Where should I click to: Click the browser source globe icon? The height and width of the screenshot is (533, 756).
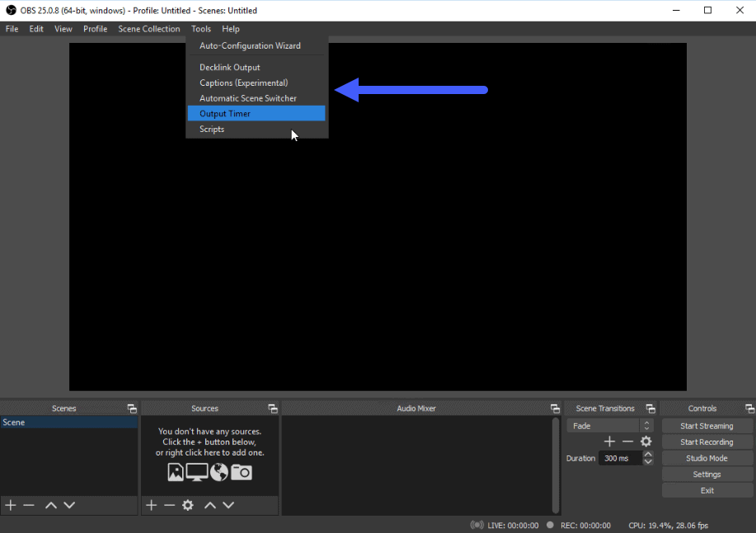click(219, 472)
